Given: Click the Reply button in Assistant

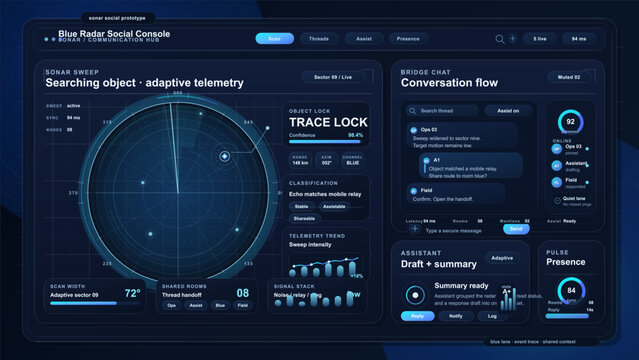Looking at the screenshot, I should [x=417, y=316].
